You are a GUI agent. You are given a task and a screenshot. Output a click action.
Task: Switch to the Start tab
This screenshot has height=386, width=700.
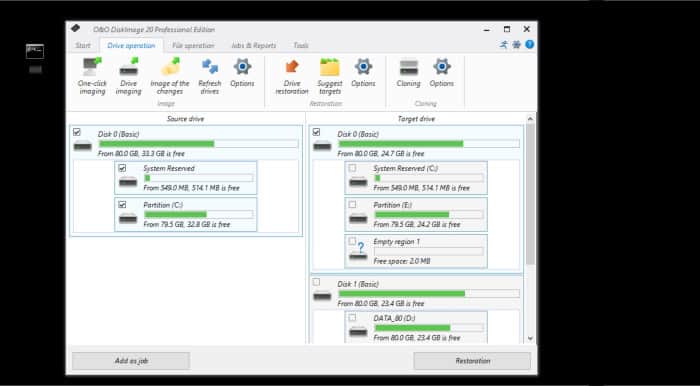pyautogui.click(x=83, y=46)
